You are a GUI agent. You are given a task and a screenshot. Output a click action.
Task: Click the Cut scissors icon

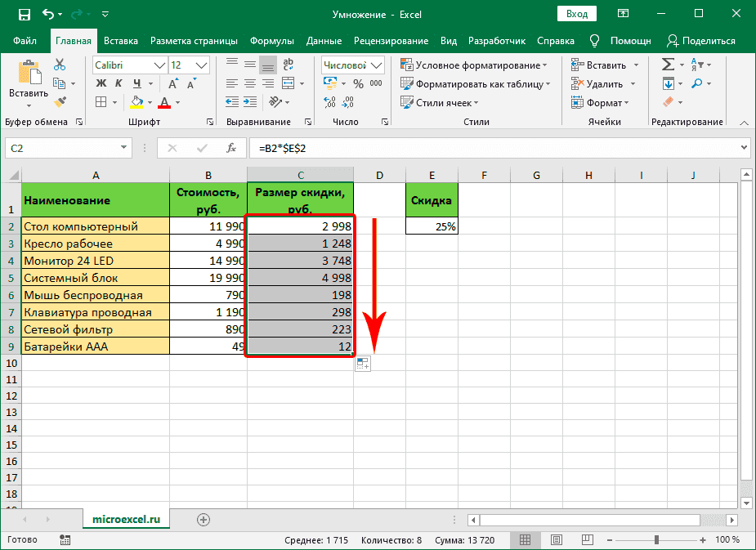coord(60,65)
